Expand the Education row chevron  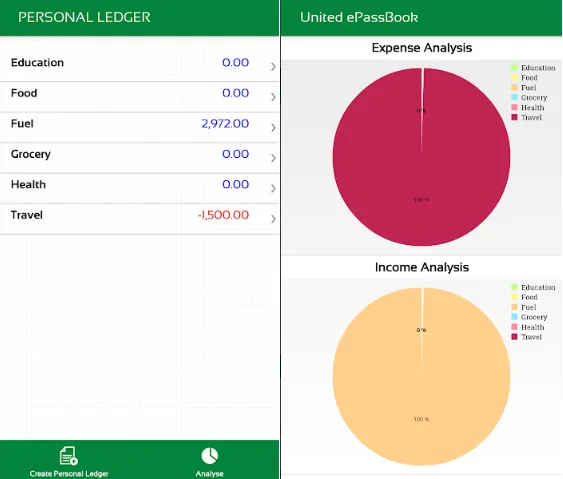(273, 66)
